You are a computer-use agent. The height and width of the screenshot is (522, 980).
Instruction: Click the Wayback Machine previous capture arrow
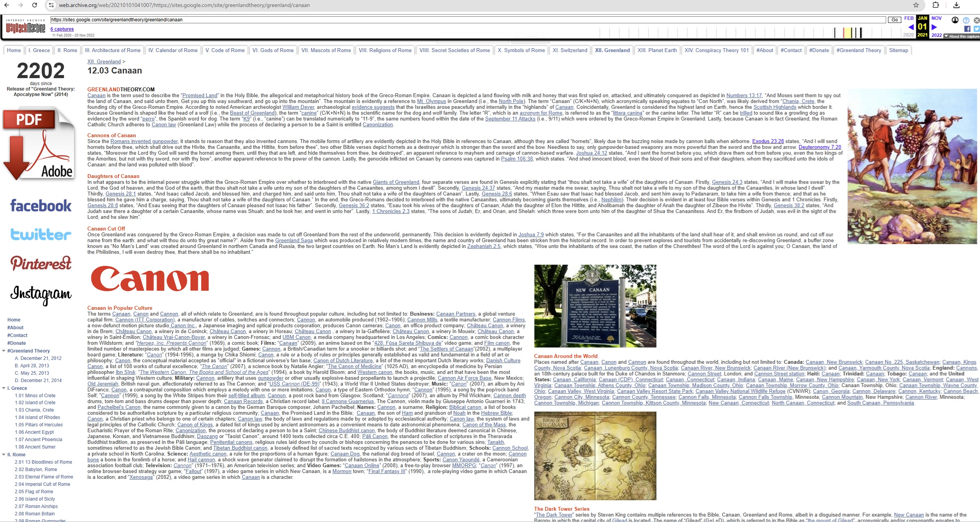click(910, 27)
